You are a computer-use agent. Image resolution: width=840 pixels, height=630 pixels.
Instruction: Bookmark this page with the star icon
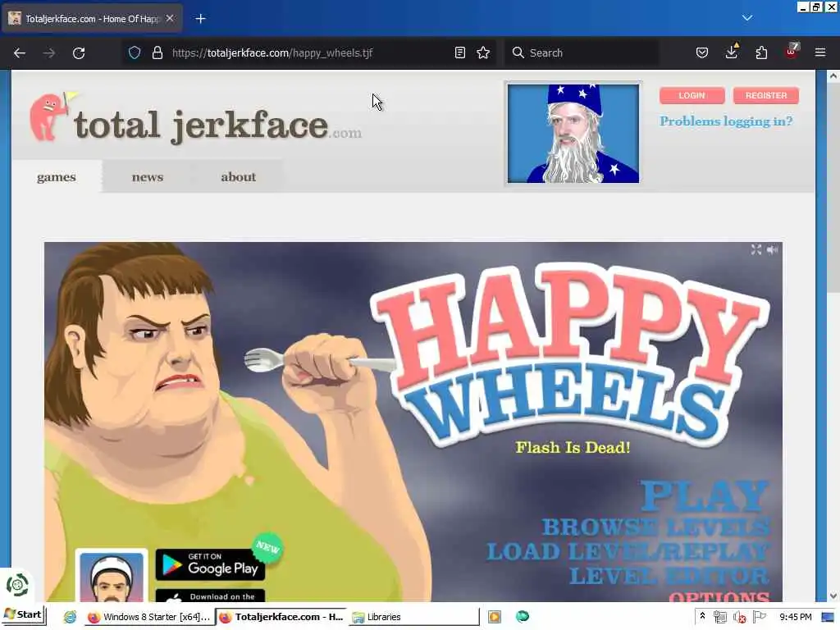[x=483, y=52]
